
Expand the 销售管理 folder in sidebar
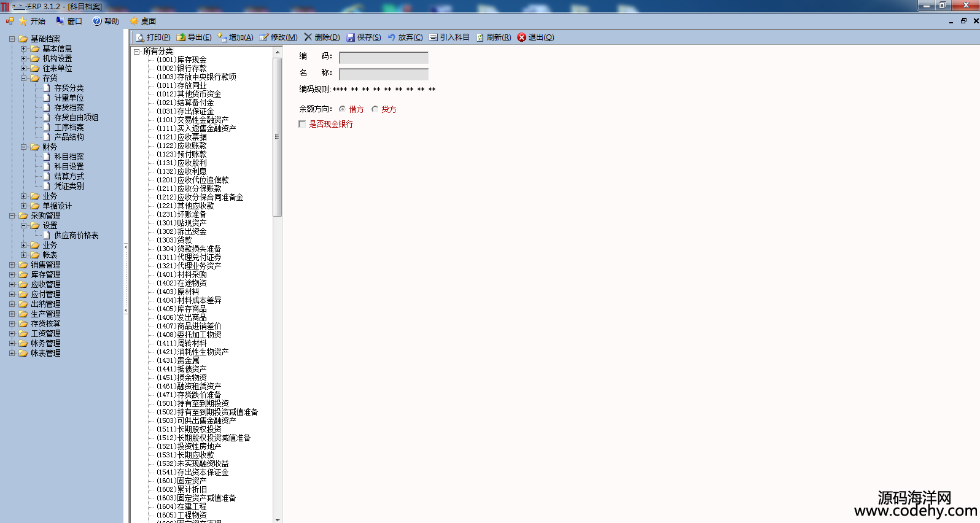pos(12,265)
